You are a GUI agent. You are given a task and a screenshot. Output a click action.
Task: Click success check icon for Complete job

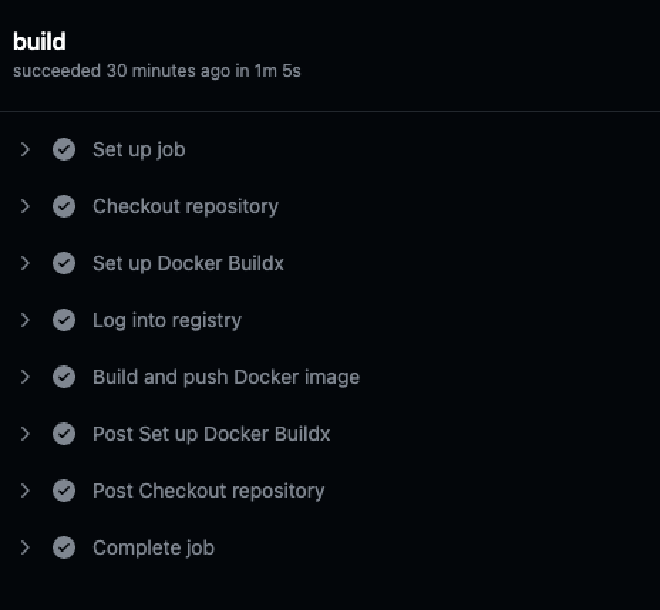tap(64, 548)
